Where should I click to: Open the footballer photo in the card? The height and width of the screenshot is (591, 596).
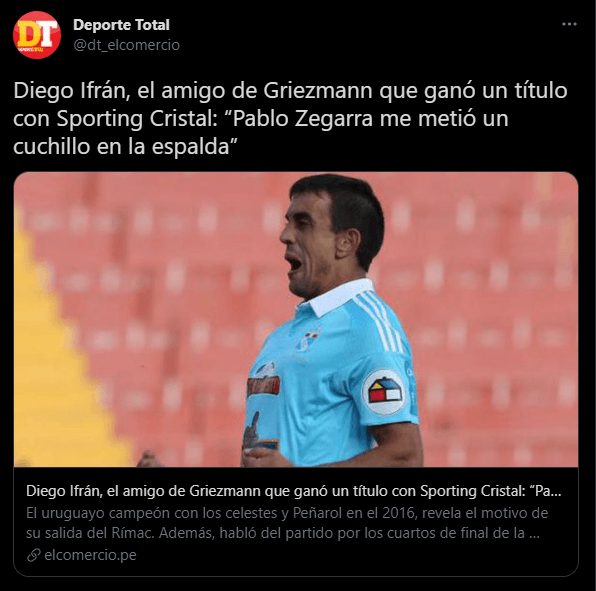[x=296, y=319]
